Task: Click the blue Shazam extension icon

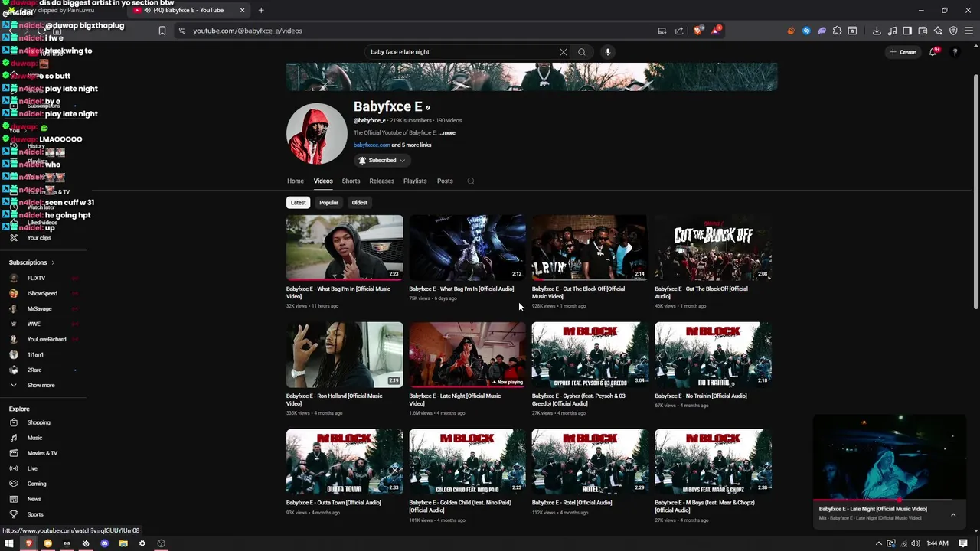Action: click(x=806, y=31)
